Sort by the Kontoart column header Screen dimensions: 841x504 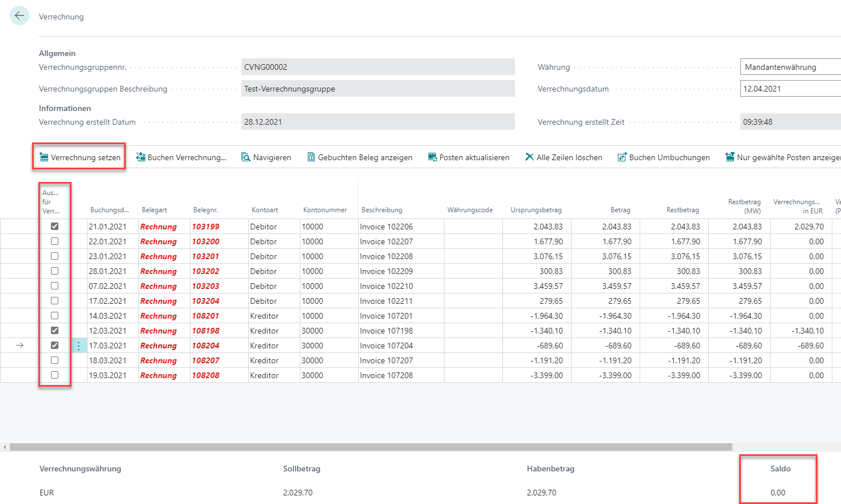tap(265, 210)
